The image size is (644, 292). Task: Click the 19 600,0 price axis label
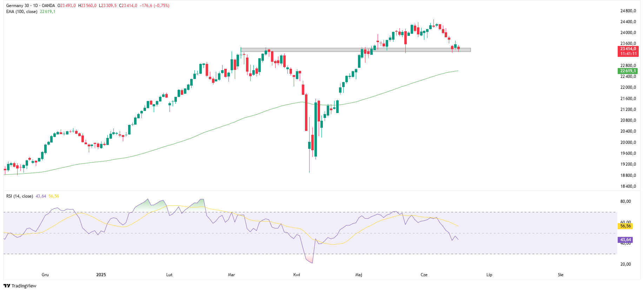[628, 153]
